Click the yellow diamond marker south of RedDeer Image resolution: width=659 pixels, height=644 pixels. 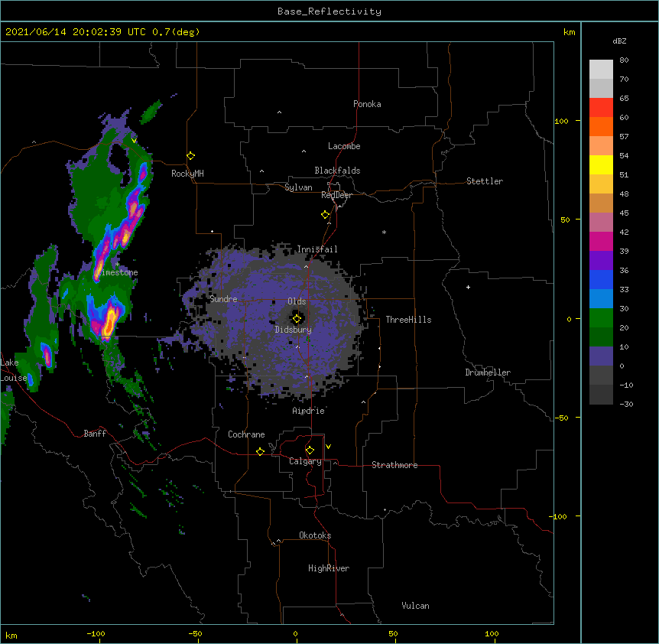point(325,215)
